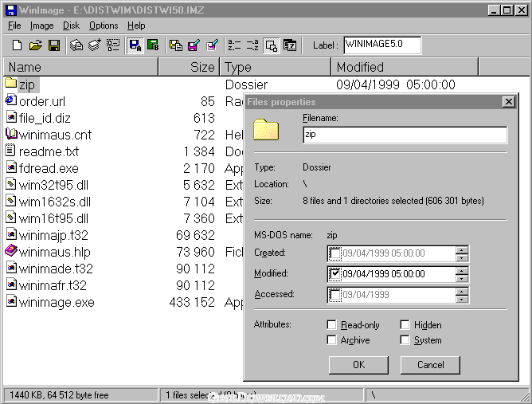Click the sort z-to-a toolbar icon
The height and width of the screenshot is (404, 532).
tap(252, 45)
